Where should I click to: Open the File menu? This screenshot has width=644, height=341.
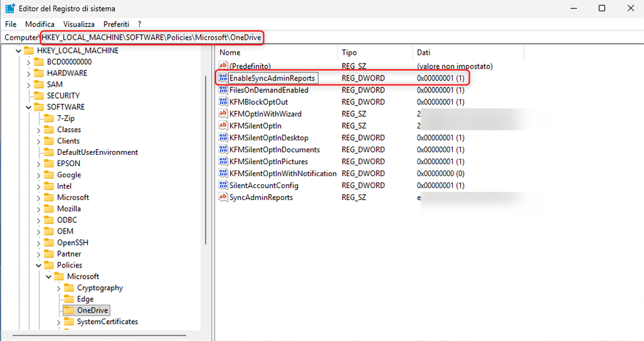(11, 25)
